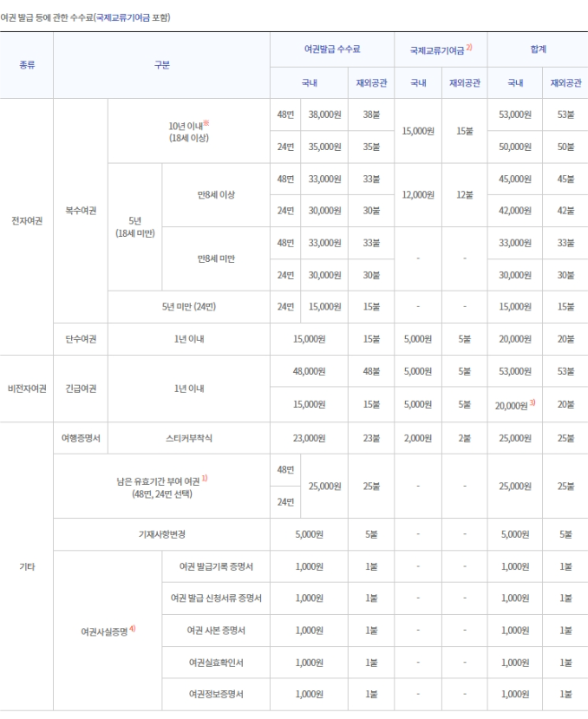Select the 50,000원 total value
This screenshot has width=588, height=719.
pyautogui.click(x=515, y=147)
